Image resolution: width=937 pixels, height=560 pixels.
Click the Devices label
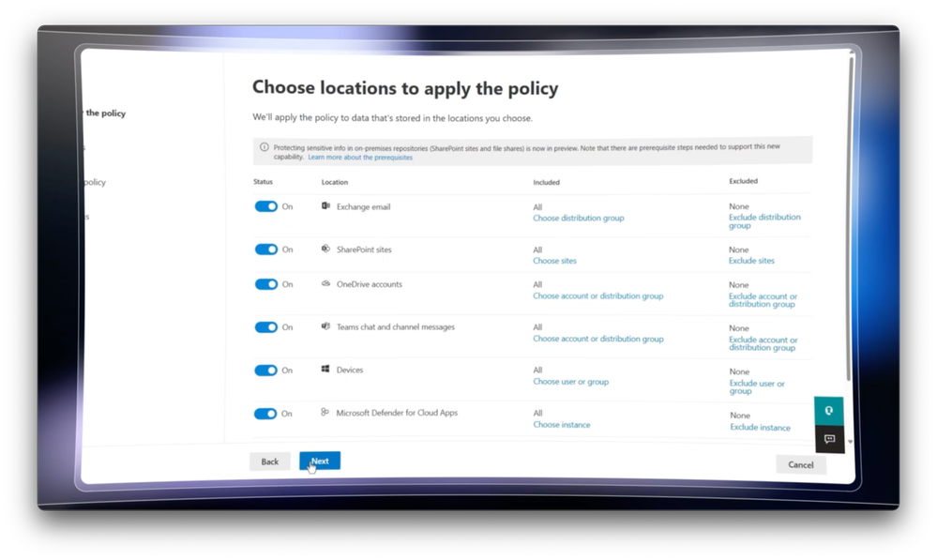(350, 370)
